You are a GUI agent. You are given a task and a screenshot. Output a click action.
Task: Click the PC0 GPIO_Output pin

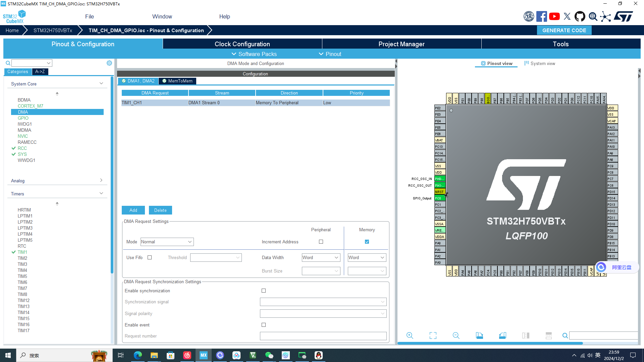(x=440, y=198)
